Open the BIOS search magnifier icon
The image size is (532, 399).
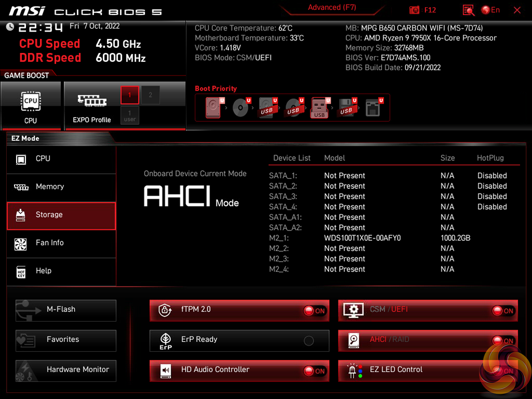point(468,10)
